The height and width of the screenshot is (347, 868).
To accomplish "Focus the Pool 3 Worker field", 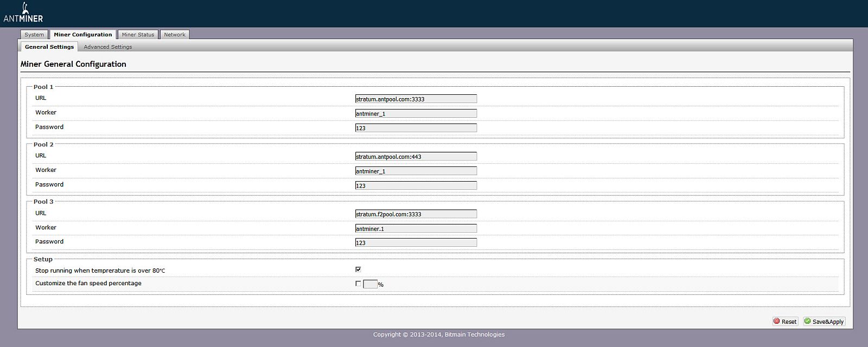I will coord(416,229).
